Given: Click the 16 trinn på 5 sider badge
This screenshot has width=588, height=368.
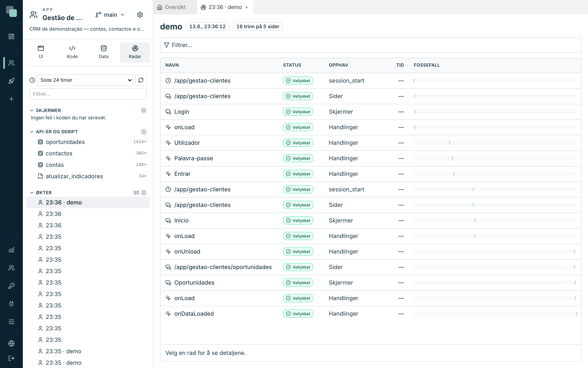Looking at the screenshot, I should click(x=258, y=27).
